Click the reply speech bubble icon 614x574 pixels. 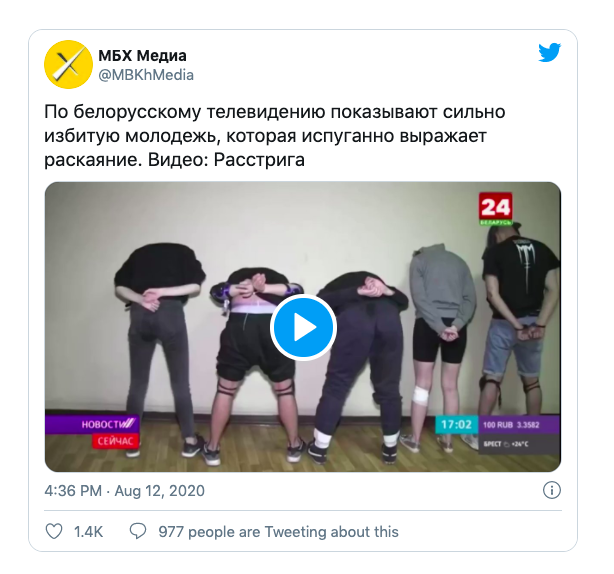coord(138,532)
